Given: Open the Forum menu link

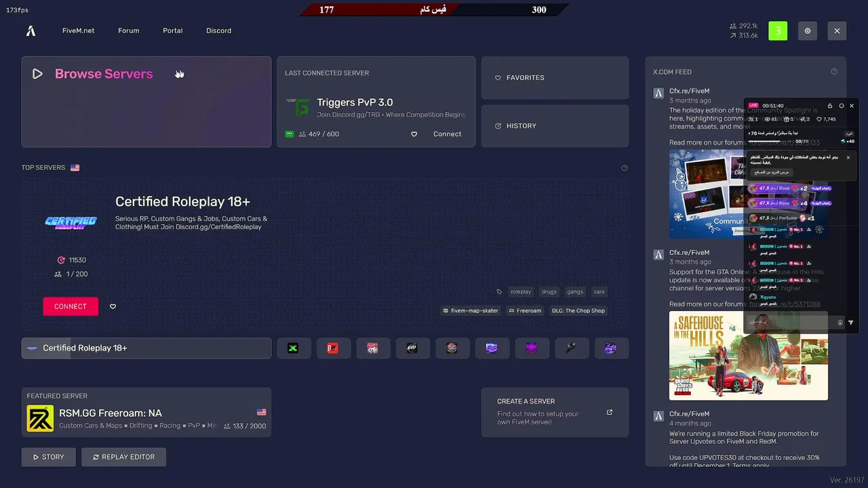Looking at the screenshot, I should (x=128, y=30).
